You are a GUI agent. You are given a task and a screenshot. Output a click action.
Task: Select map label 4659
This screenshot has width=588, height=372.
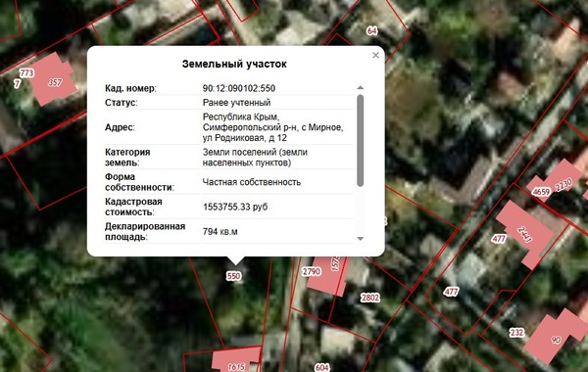click(x=541, y=192)
